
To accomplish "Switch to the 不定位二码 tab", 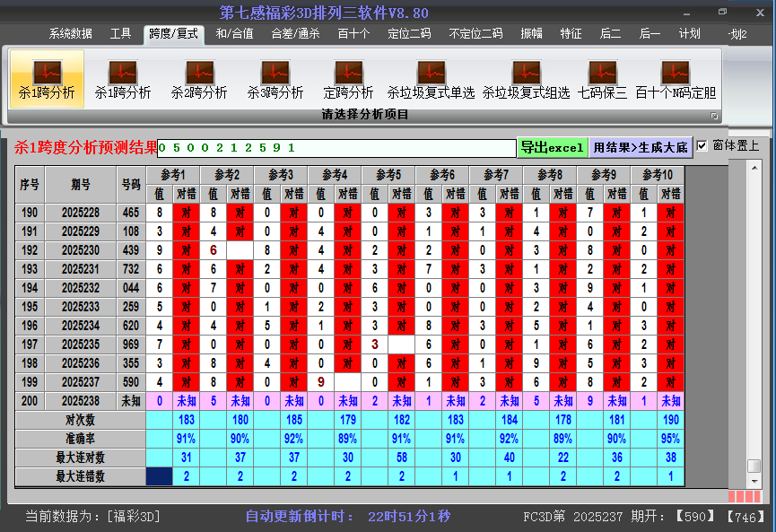I will 475,34.
